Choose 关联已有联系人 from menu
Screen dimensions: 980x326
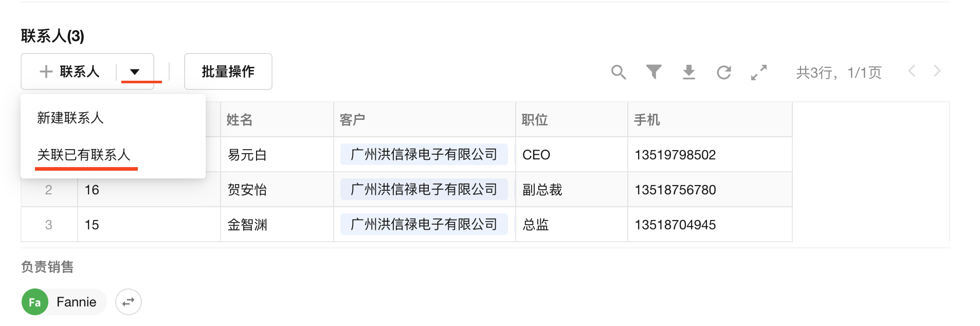tap(84, 155)
